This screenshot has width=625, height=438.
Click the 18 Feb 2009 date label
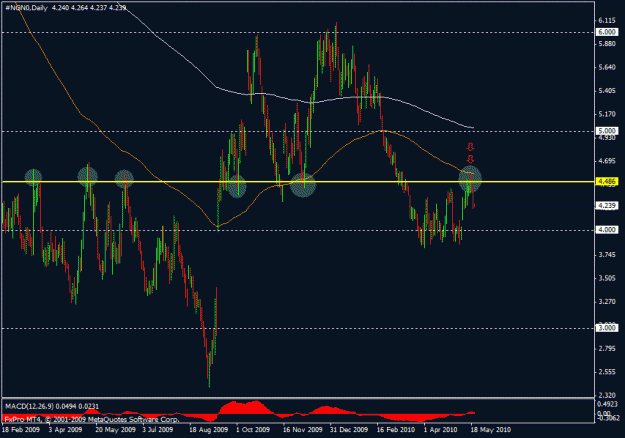tap(21, 430)
